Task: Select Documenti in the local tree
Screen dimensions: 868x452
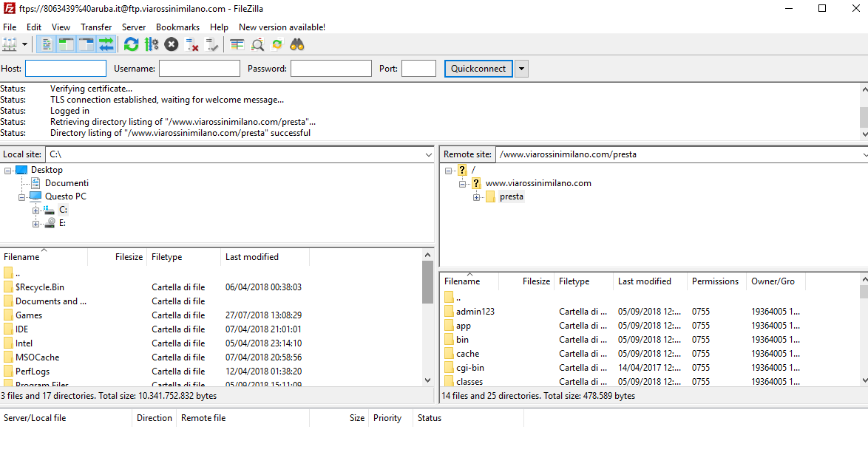Action: click(67, 183)
